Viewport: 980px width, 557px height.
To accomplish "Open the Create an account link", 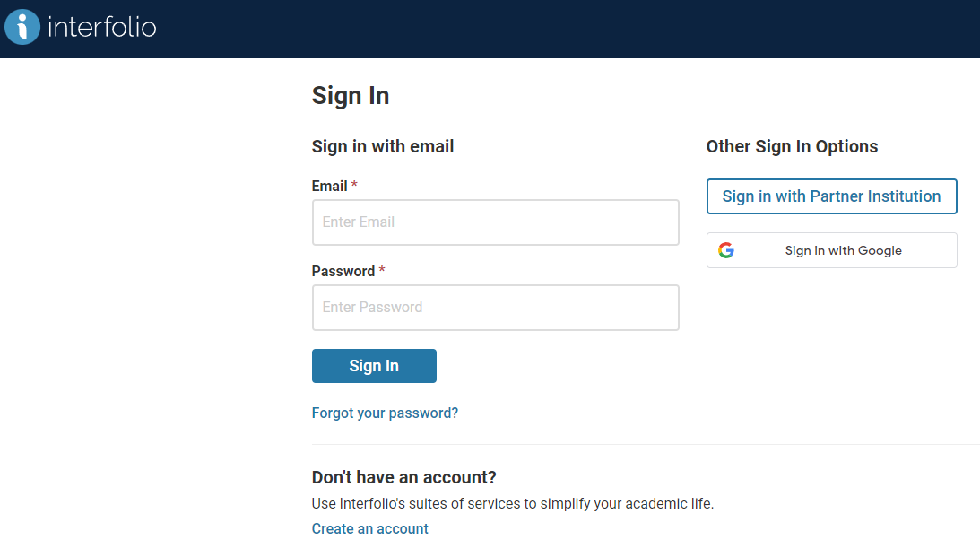I will pyautogui.click(x=370, y=529).
